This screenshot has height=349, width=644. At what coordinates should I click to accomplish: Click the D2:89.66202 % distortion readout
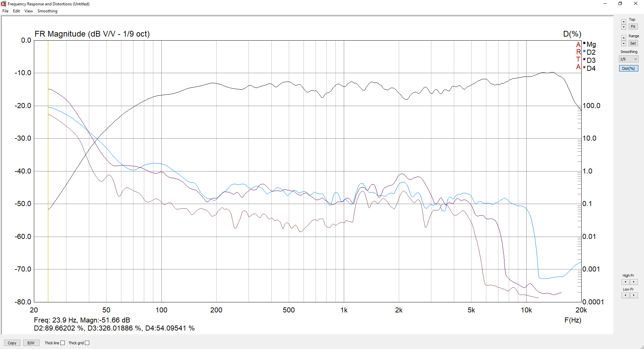click(59, 328)
